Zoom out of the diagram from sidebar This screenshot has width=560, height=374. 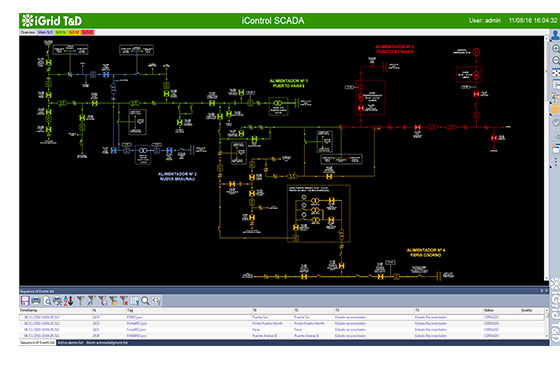(x=556, y=60)
